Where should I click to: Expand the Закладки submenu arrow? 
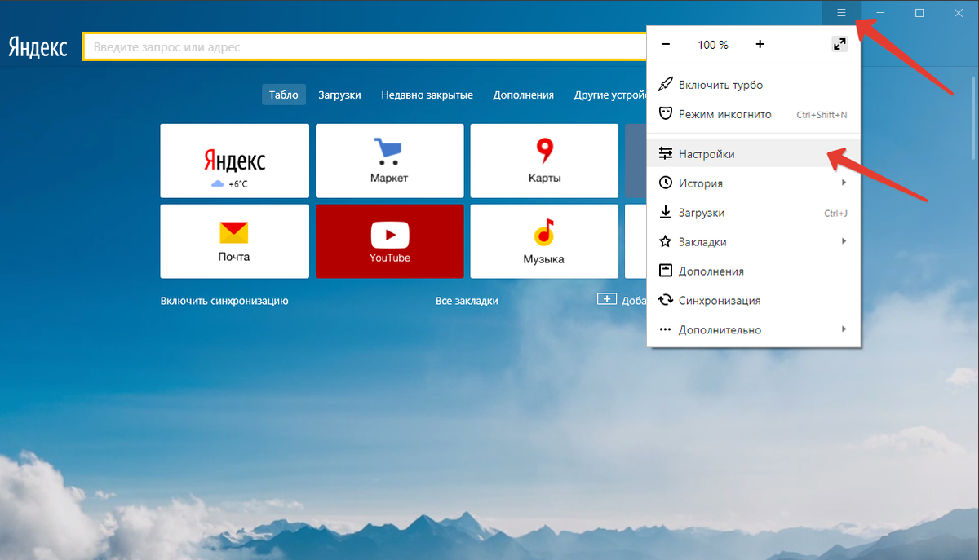click(x=844, y=241)
